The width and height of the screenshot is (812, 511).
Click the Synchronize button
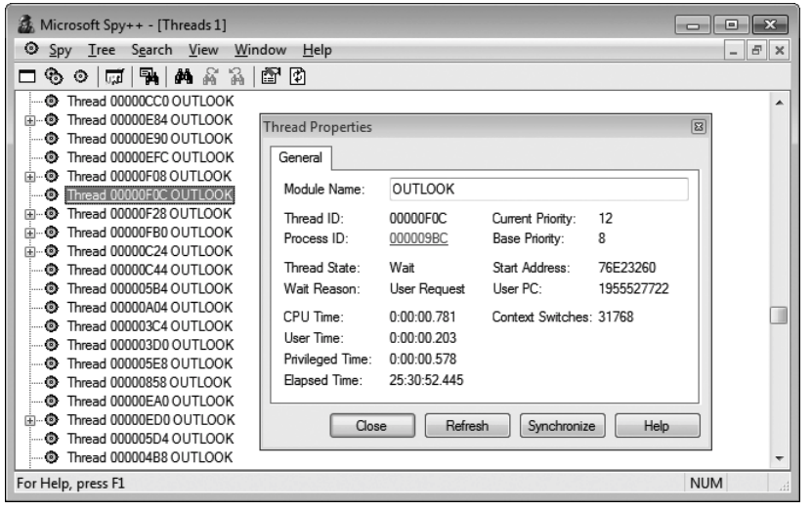click(562, 426)
